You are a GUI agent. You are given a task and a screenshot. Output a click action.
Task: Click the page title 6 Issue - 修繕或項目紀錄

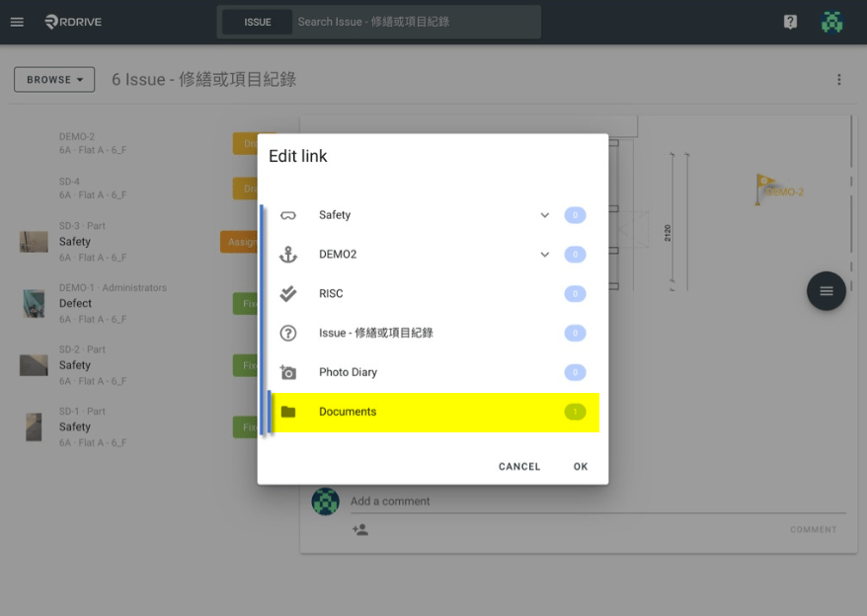[x=203, y=80]
